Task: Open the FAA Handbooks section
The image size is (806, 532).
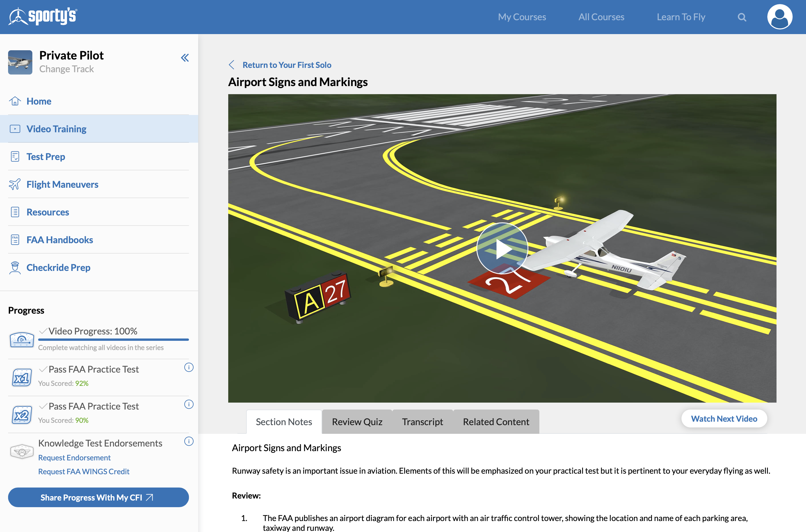Action: (x=60, y=239)
